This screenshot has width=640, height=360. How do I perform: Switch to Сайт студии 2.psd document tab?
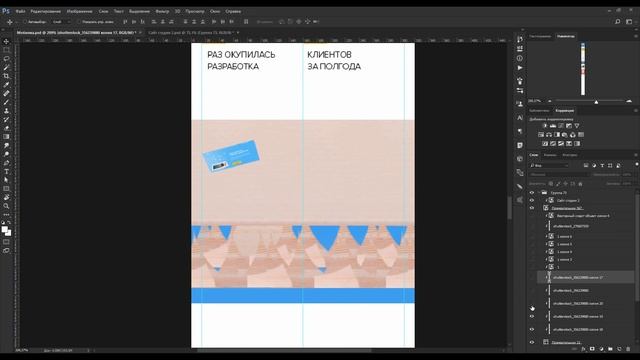click(x=191, y=32)
